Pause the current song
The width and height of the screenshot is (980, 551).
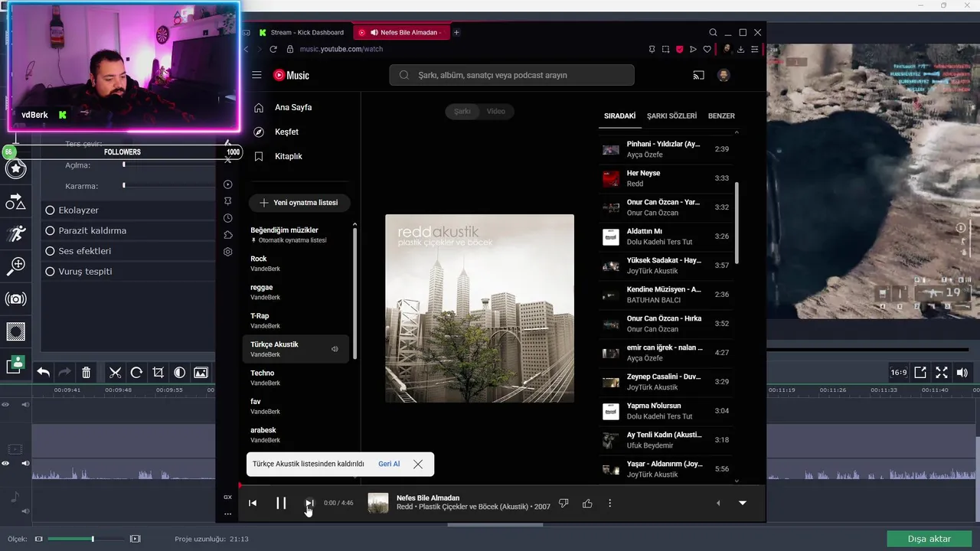coord(281,503)
